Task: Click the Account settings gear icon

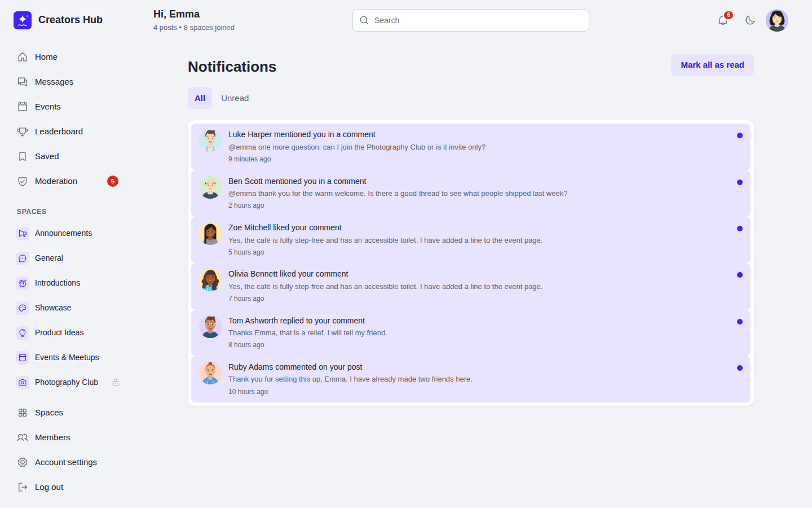Action: [23, 462]
